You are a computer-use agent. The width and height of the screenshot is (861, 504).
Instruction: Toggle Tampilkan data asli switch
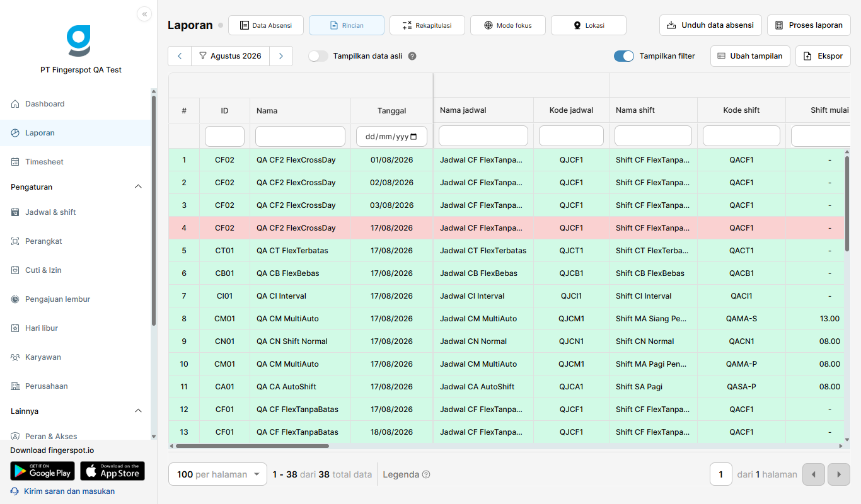(x=318, y=56)
